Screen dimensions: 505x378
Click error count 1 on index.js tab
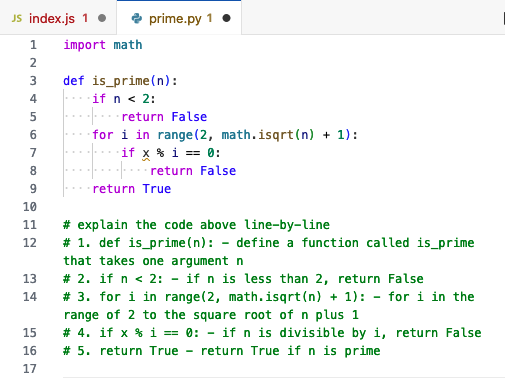[85, 18]
